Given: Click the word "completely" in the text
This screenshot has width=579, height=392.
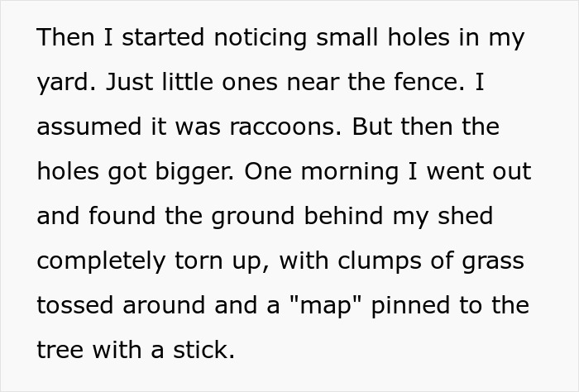Looking at the screenshot, I should coord(101,261).
